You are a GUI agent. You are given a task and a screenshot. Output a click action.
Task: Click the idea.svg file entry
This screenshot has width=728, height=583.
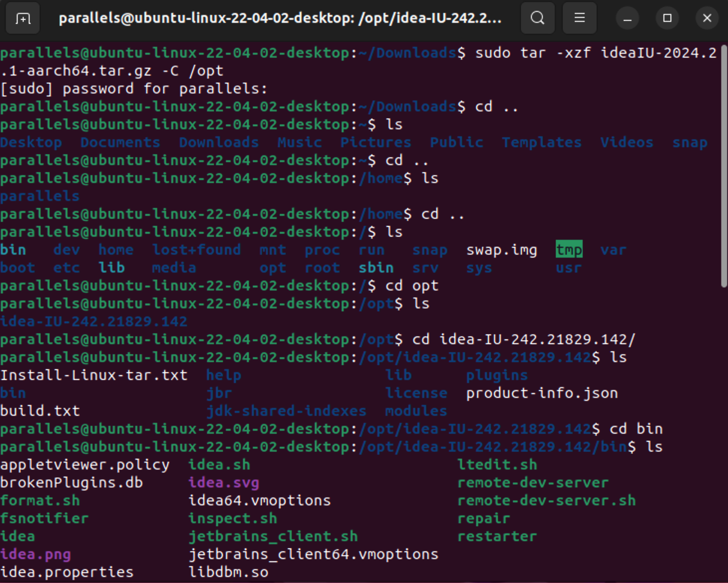tap(223, 482)
